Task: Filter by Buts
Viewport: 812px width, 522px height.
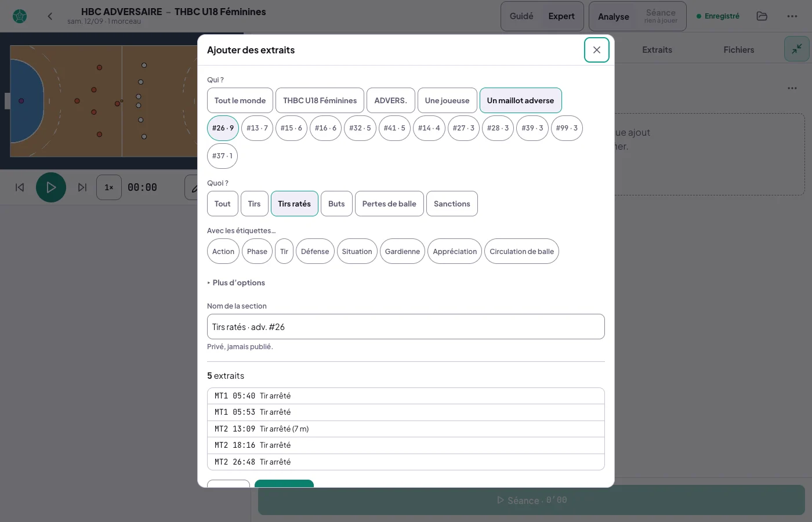Action: 336,204
